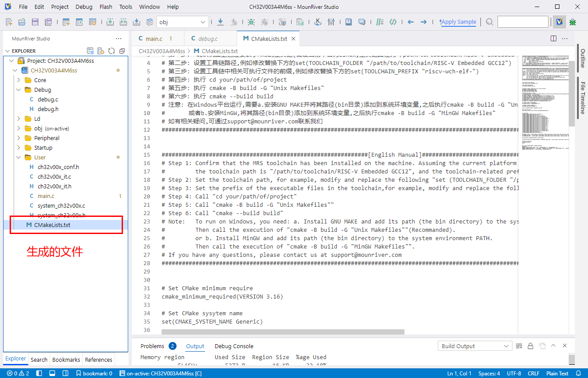Viewport: 588px width, 378px height.
Task: Click the new project window icon
Action: (66, 22)
